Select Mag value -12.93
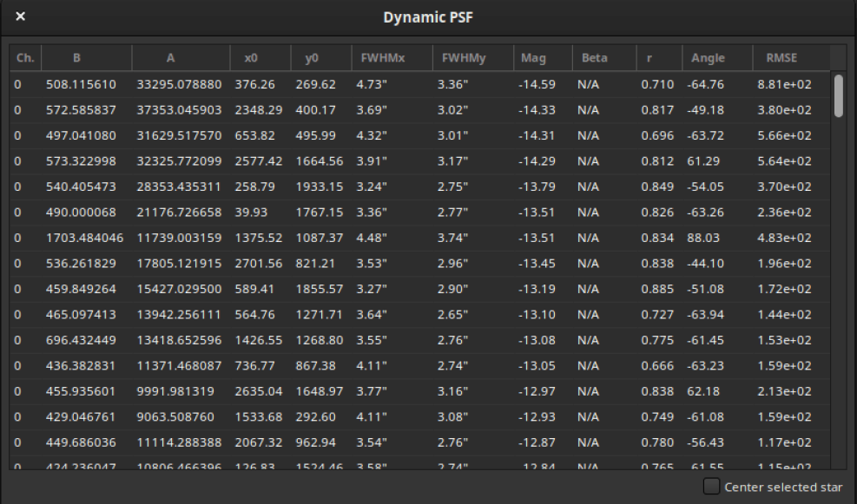Image resolution: width=857 pixels, height=504 pixels. [x=537, y=417]
